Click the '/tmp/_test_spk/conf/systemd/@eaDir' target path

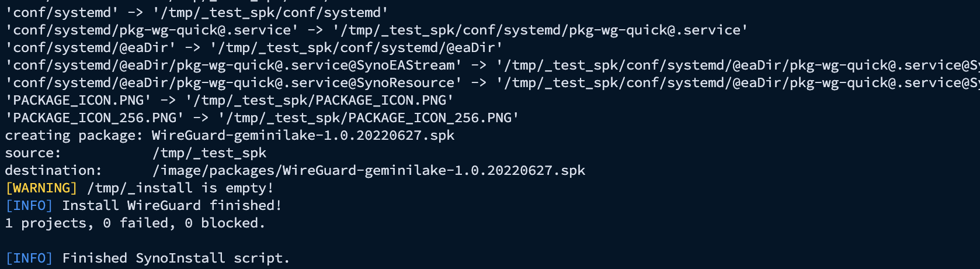(356, 48)
